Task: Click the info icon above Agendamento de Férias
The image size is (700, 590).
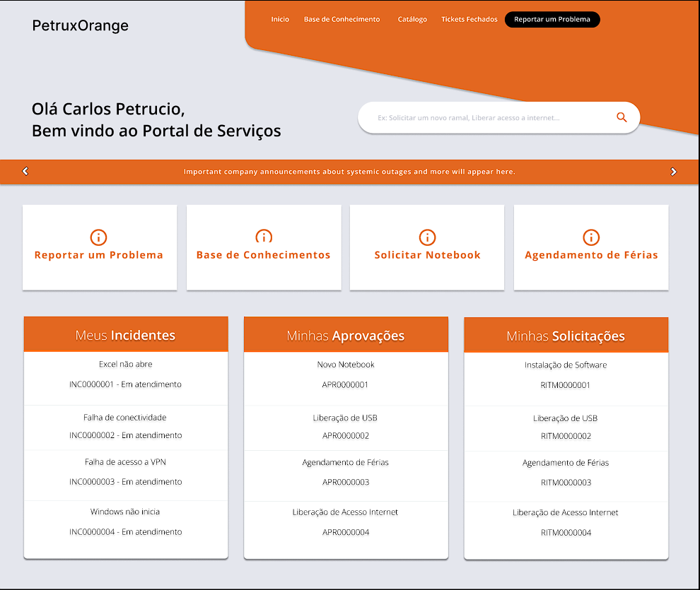Action: pos(591,237)
